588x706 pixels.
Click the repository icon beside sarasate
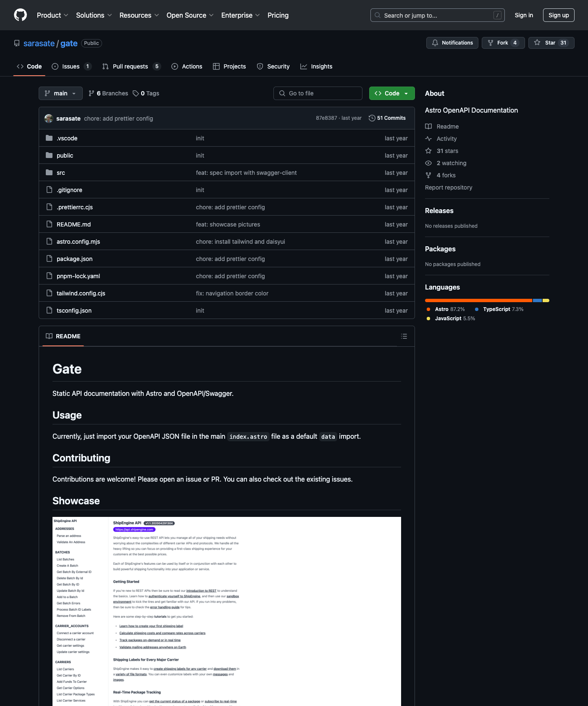point(17,43)
